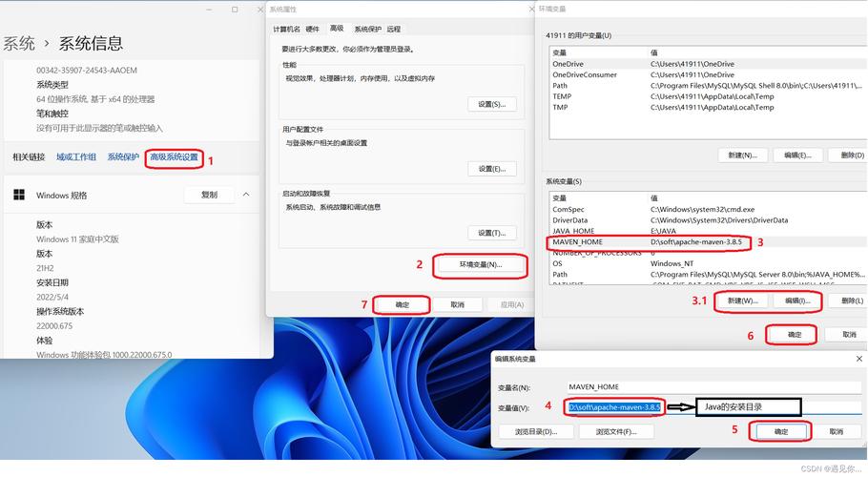The width and height of the screenshot is (868, 477).
Task: Select the OS Windows_NT variable row
Action: (x=708, y=263)
